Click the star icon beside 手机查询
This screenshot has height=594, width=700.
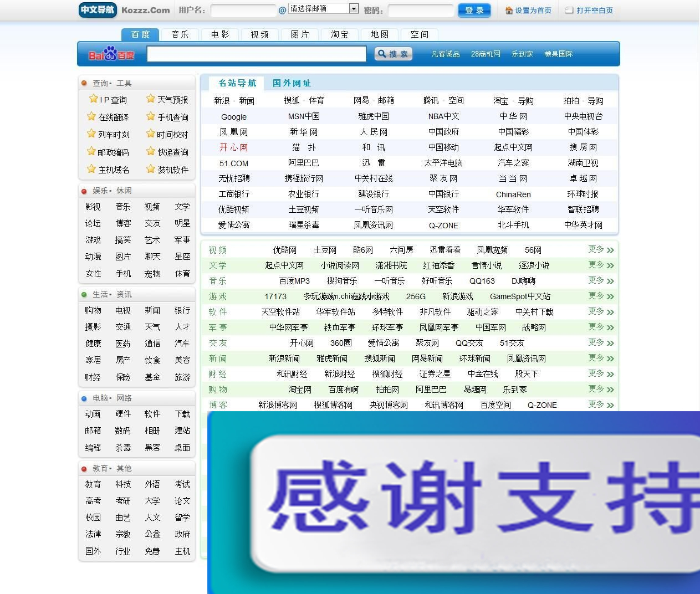tap(151, 116)
